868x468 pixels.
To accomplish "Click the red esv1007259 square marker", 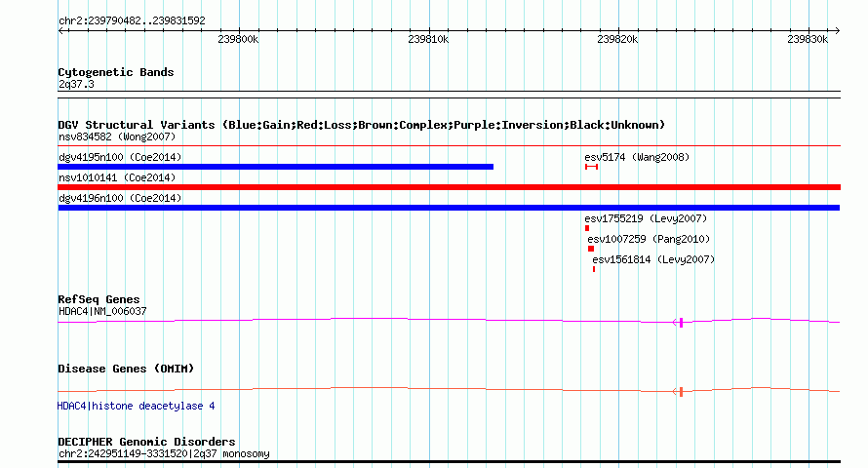I will pos(591,249).
